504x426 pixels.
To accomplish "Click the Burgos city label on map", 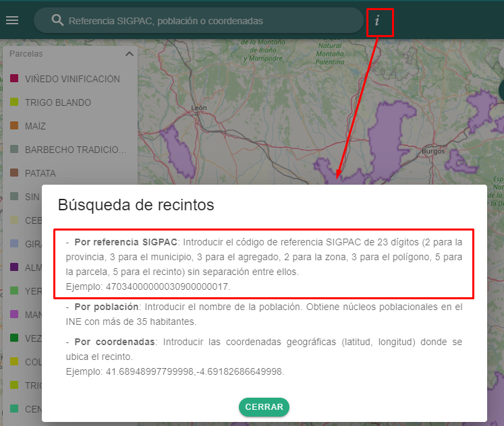I will (432, 151).
